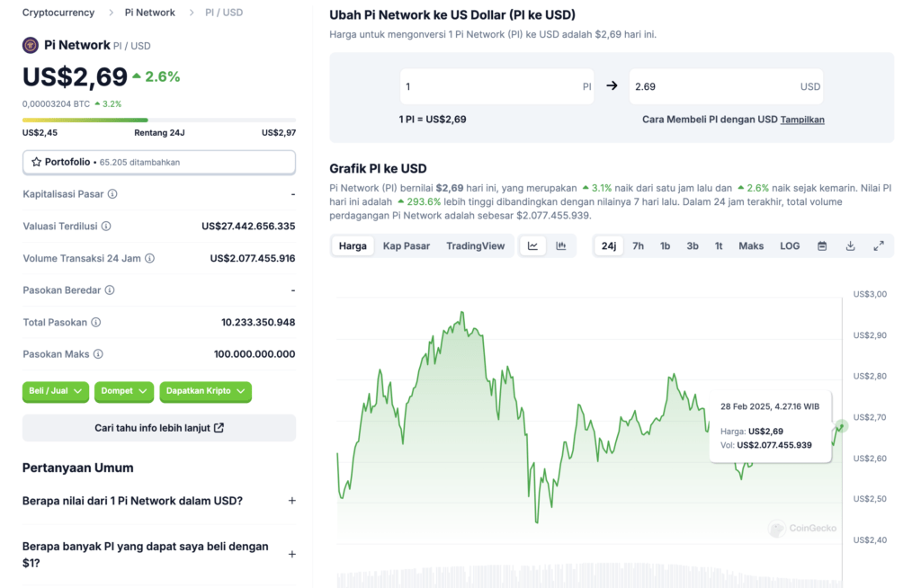Click the conversion arrow between PI and USD
921x588 pixels.
(612, 85)
